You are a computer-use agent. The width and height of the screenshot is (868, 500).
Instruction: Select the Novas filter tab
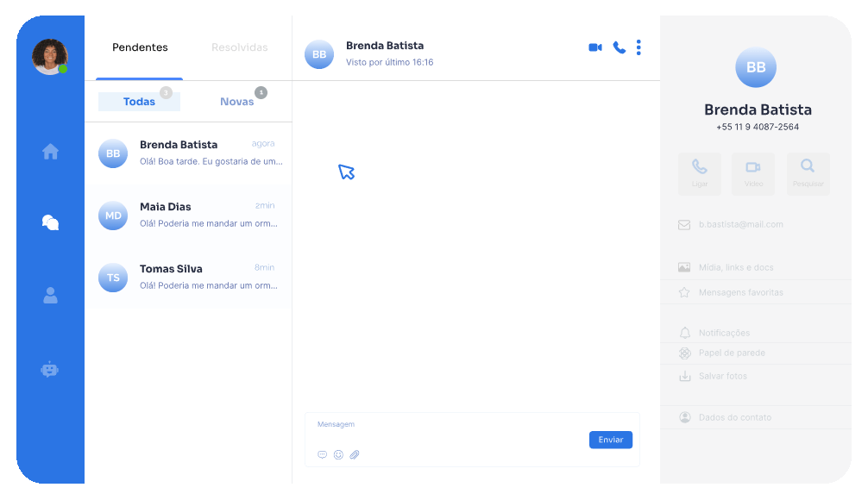(237, 102)
